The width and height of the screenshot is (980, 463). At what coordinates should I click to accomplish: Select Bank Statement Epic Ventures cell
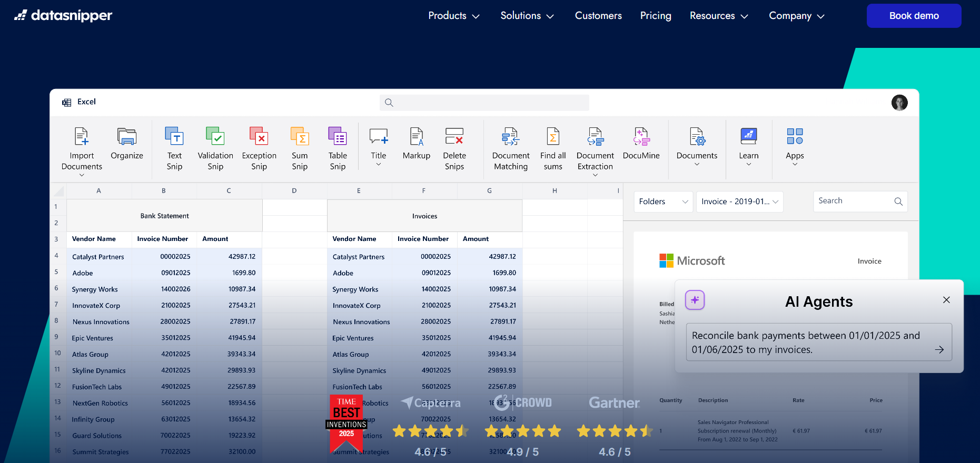(x=99, y=338)
